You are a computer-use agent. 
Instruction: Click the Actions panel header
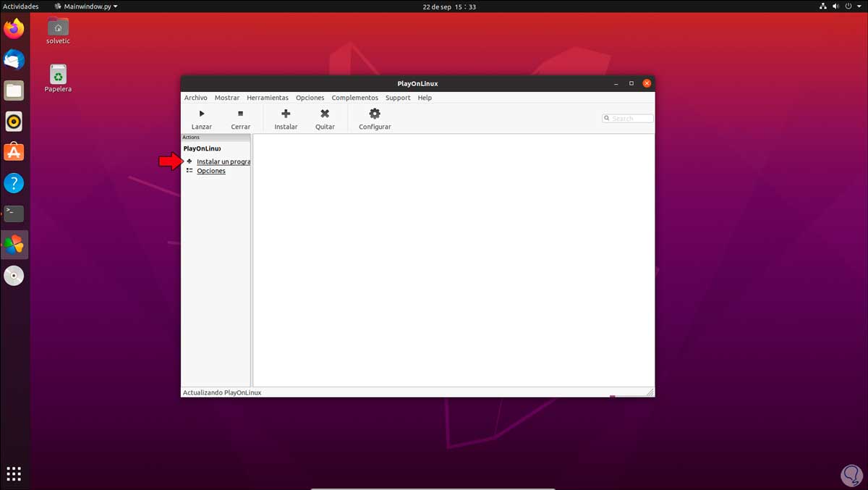(216, 137)
